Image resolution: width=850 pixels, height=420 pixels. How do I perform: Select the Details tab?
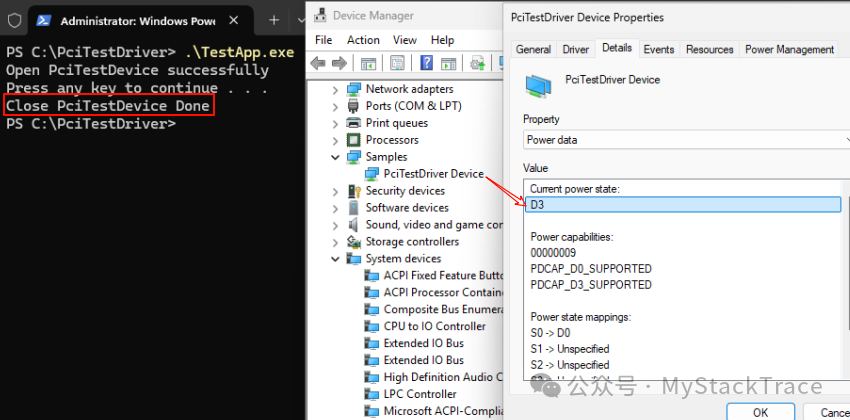(x=617, y=48)
